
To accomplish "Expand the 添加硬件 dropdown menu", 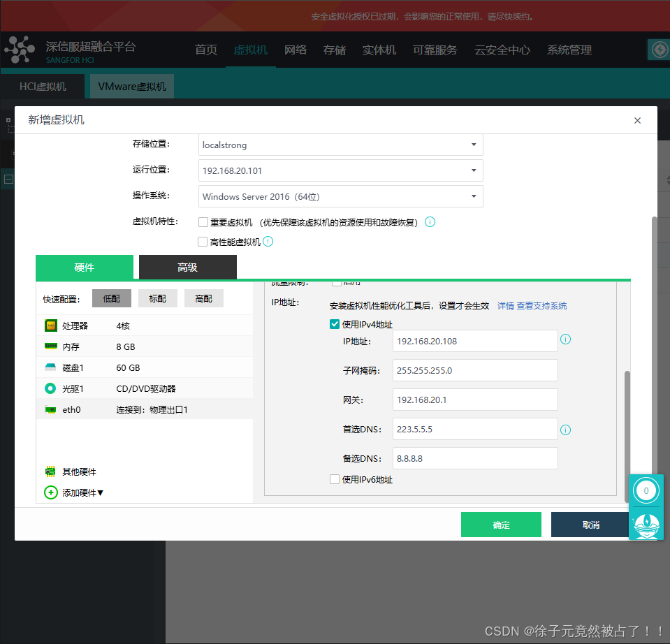I will (x=83, y=493).
